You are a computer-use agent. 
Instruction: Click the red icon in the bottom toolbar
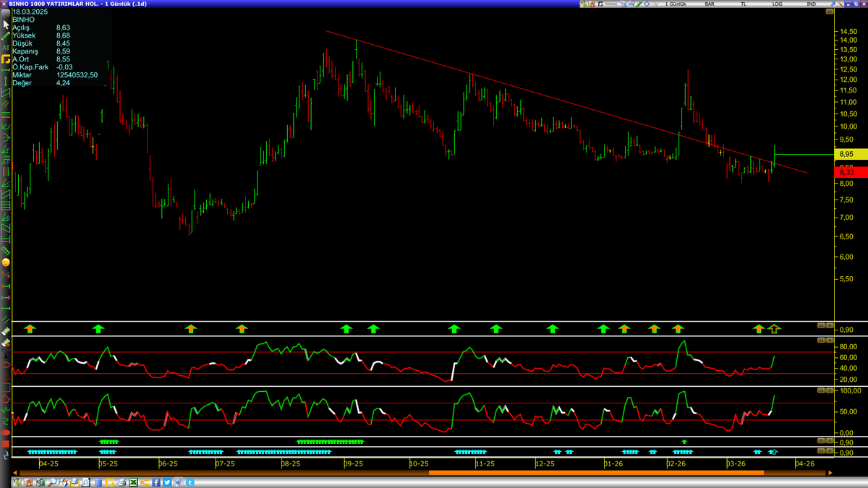pos(28,482)
